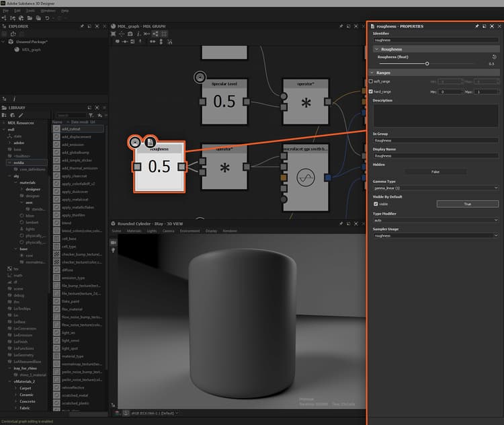Toggle Hidden False button

coord(435,171)
